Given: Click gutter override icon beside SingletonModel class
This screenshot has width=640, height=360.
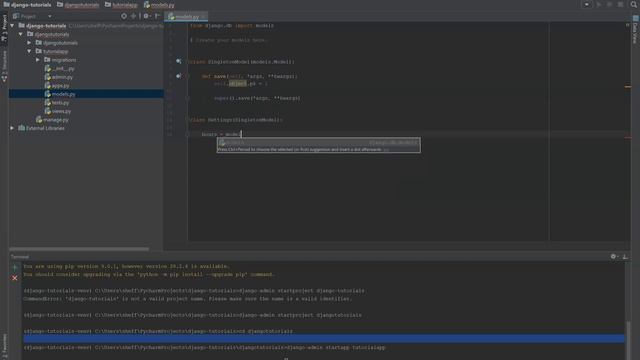Looking at the screenshot, I should pos(178,61).
